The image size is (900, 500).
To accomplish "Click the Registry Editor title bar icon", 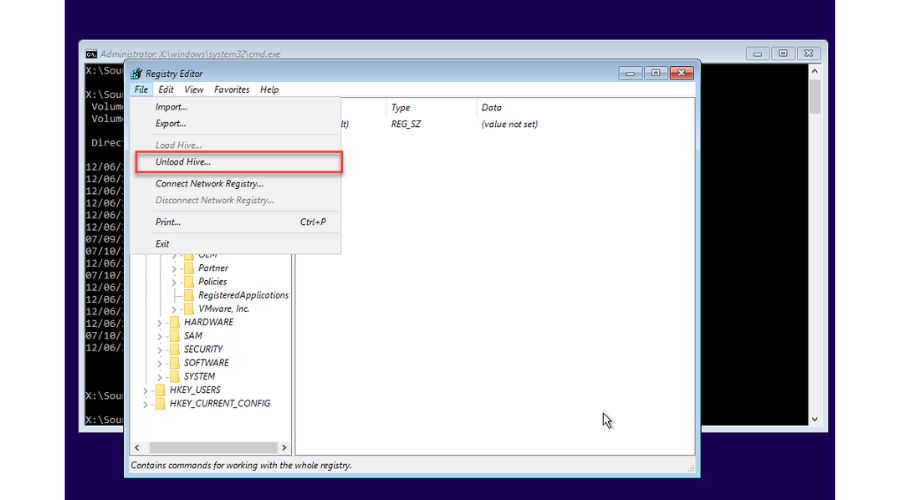I will [136, 74].
